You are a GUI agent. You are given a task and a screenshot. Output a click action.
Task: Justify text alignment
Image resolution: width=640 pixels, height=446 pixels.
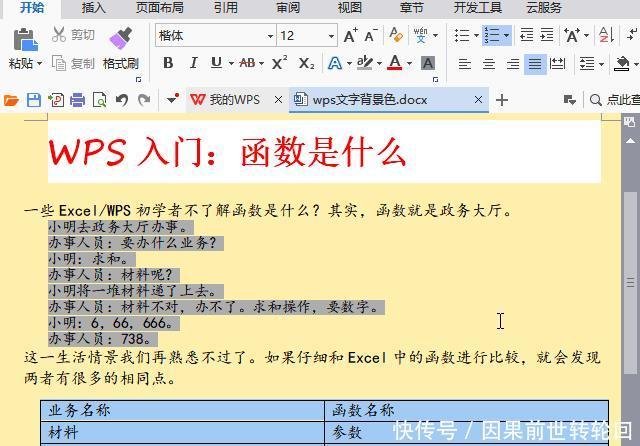coord(535,64)
